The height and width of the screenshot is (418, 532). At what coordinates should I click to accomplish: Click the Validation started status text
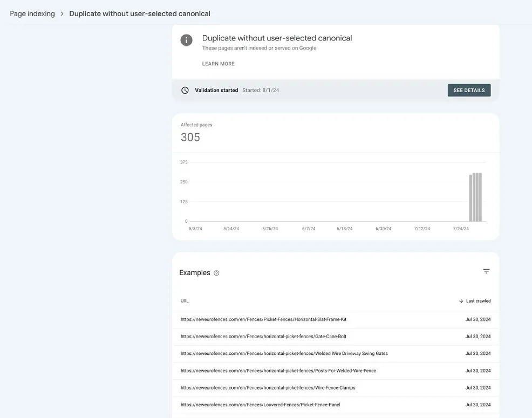[x=216, y=90]
